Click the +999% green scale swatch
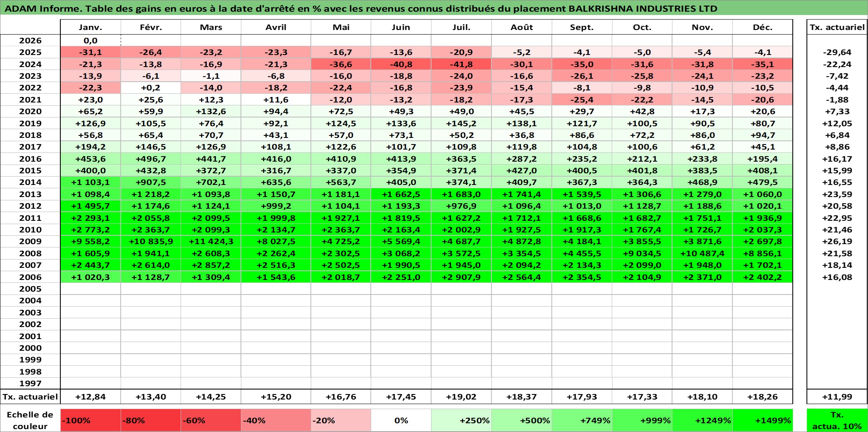868x432 pixels. click(642, 420)
